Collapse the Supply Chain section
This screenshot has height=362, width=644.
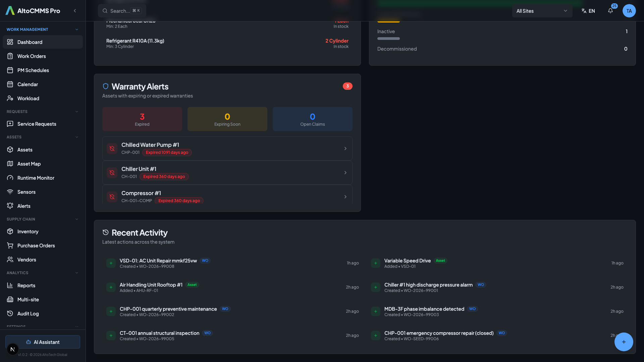[77, 219]
